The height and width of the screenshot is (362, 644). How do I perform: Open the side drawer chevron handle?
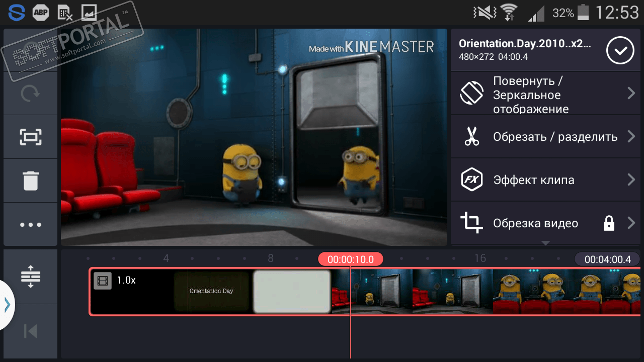(7, 305)
